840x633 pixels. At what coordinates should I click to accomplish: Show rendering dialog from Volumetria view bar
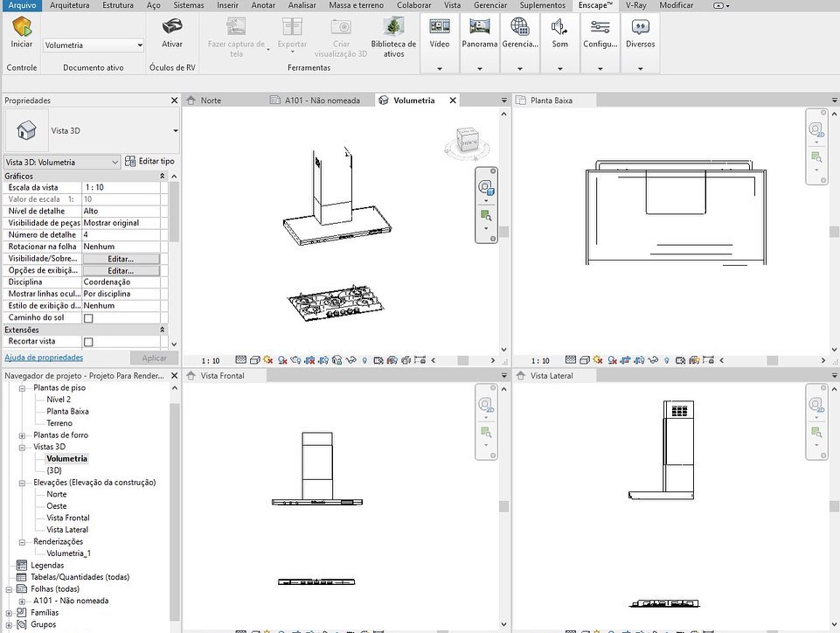point(295,360)
